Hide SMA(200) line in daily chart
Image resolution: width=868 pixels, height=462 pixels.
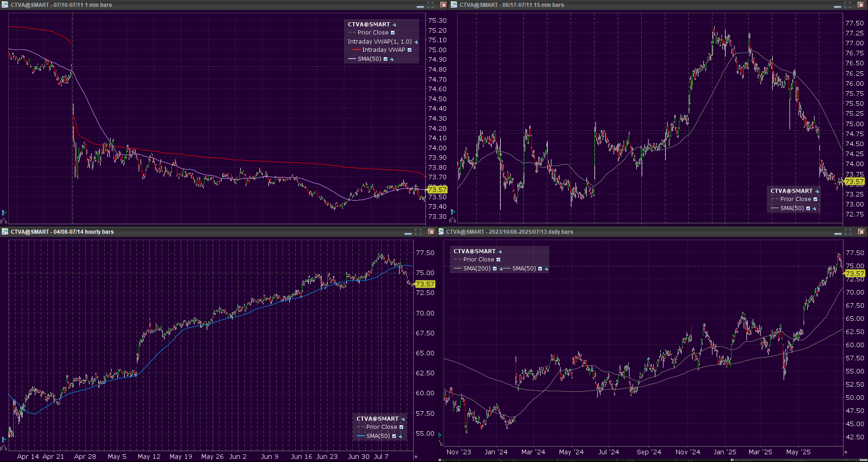click(x=495, y=269)
